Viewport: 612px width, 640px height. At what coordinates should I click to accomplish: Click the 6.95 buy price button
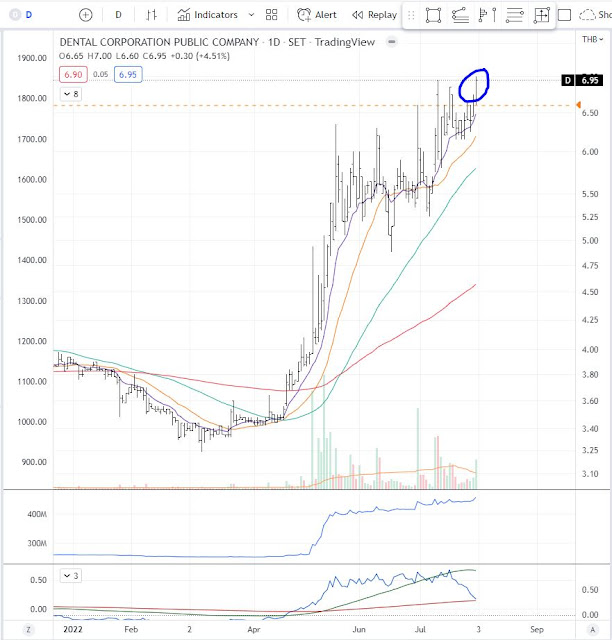(128, 75)
